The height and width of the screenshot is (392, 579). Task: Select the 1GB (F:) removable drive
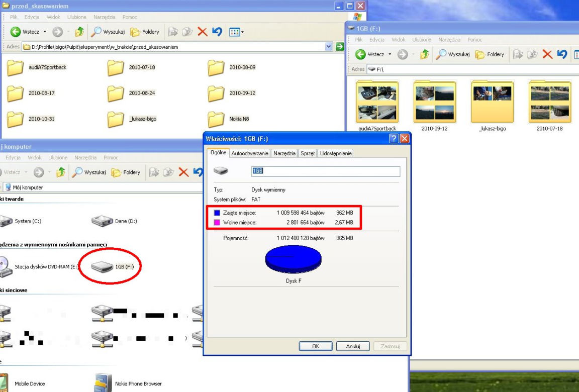[x=113, y=266]
